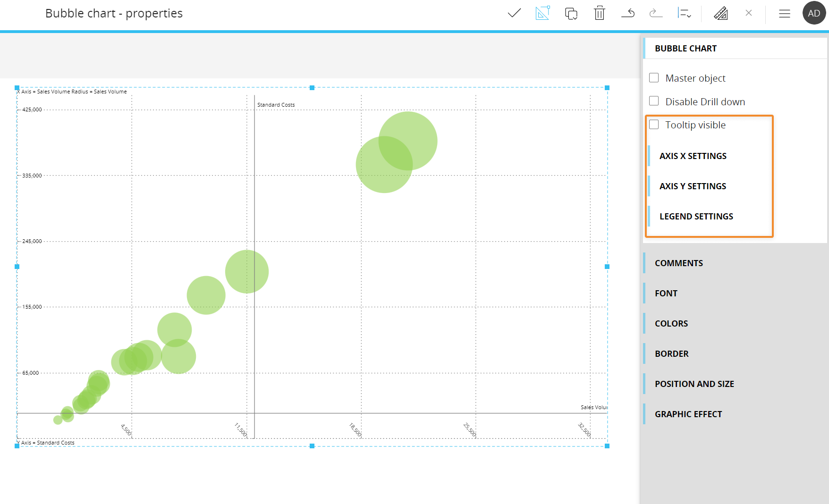Toggle the blue triangle properties icon
The image size is (829, 504).
pos(542,13)
